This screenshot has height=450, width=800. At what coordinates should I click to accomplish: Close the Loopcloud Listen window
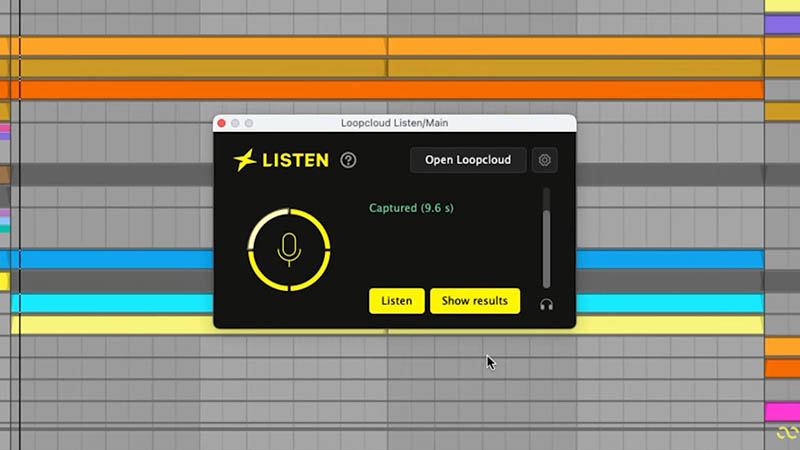[x=221, y=123]
